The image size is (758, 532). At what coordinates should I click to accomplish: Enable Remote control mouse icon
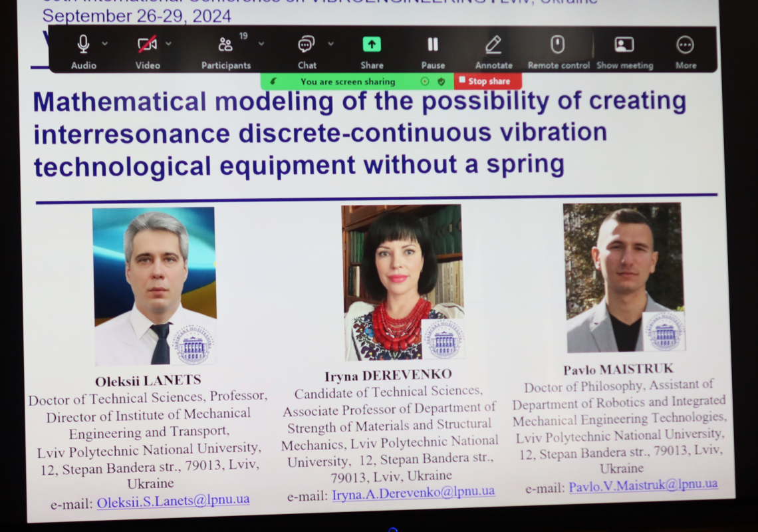pyautogui.click(x=558, y=45)
